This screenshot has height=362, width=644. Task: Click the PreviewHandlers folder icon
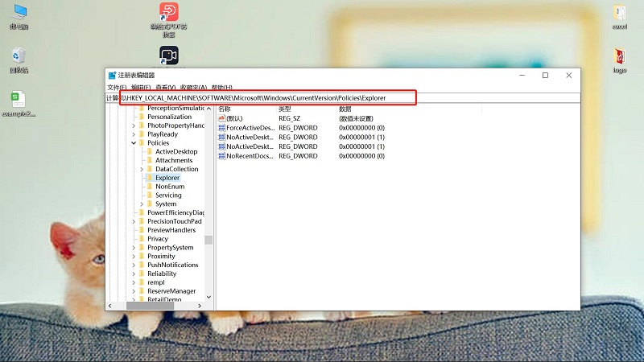[142, 230]
